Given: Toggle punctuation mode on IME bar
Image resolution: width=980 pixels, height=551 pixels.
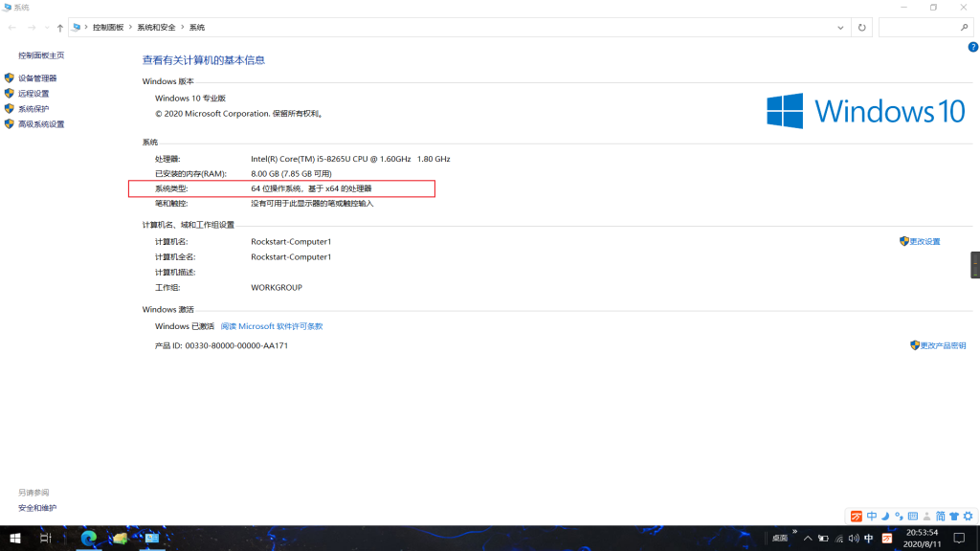Looking at the screenshot, I should pyautogui.click(x=899, y=516).
